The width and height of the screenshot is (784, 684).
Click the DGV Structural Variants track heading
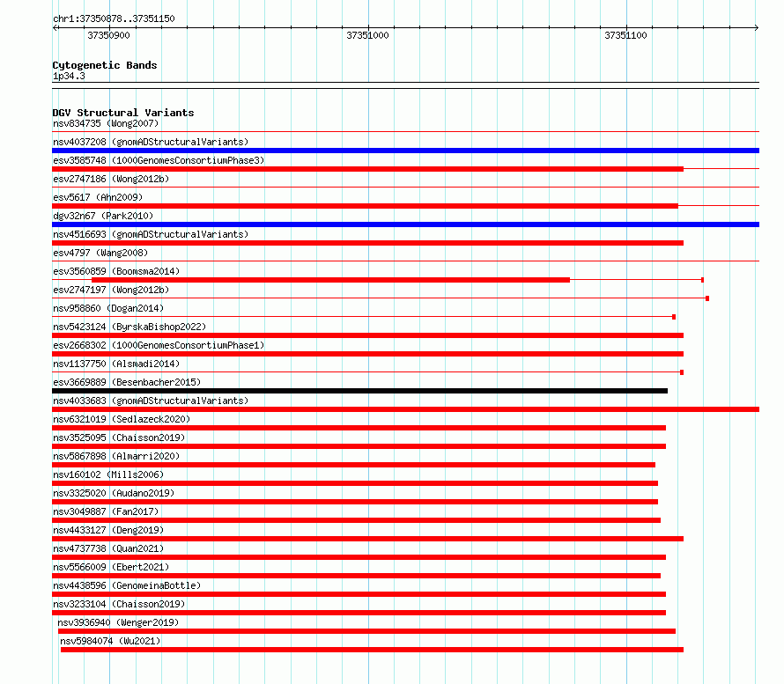[123, 113]
